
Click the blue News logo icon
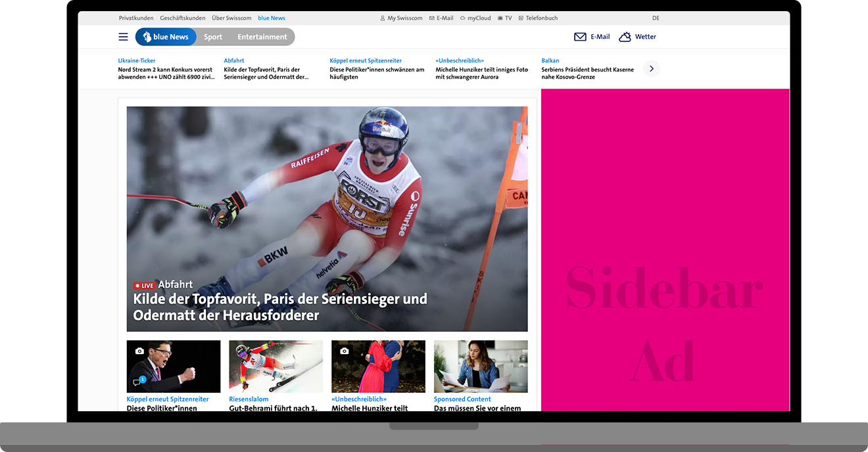coord(148,37)
